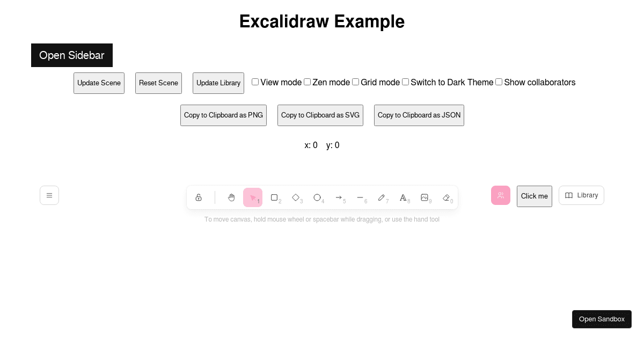Select the Diamond tool
Screen dimensions: 644x338
[296, 197]
